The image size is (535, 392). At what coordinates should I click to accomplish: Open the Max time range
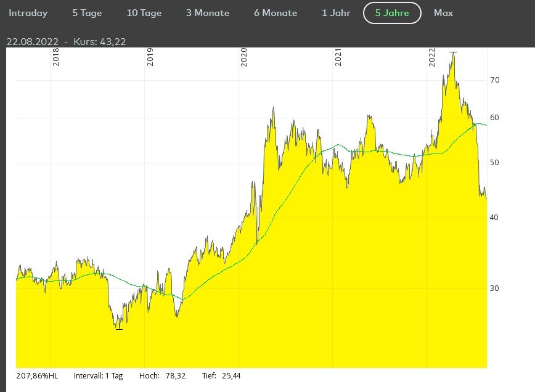pos(443,13)
